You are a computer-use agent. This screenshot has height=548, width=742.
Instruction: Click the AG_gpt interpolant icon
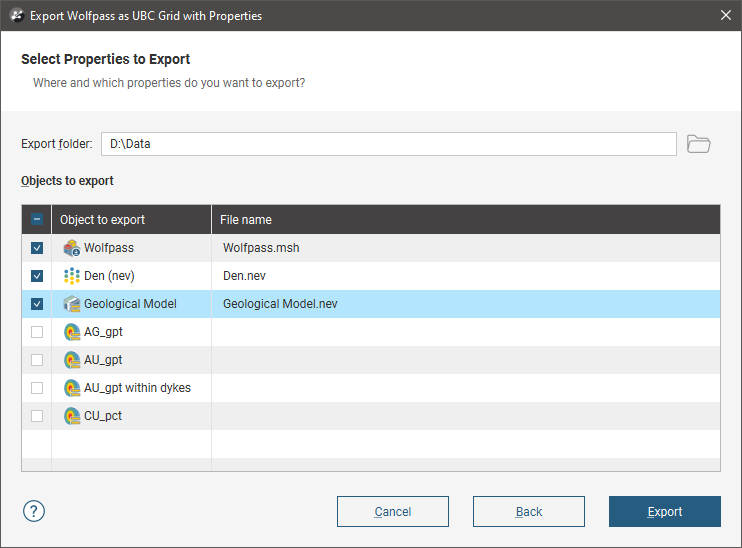[x=71, y=332]
